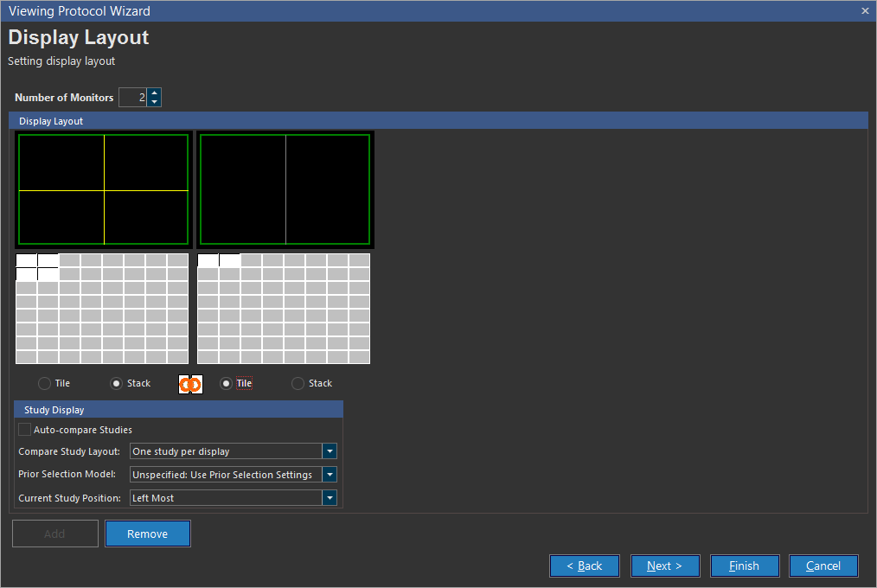The image size is (877, 588).
Task: Select the left monitor preview pane
Action: pyautogui.click(x=103, y=190)
